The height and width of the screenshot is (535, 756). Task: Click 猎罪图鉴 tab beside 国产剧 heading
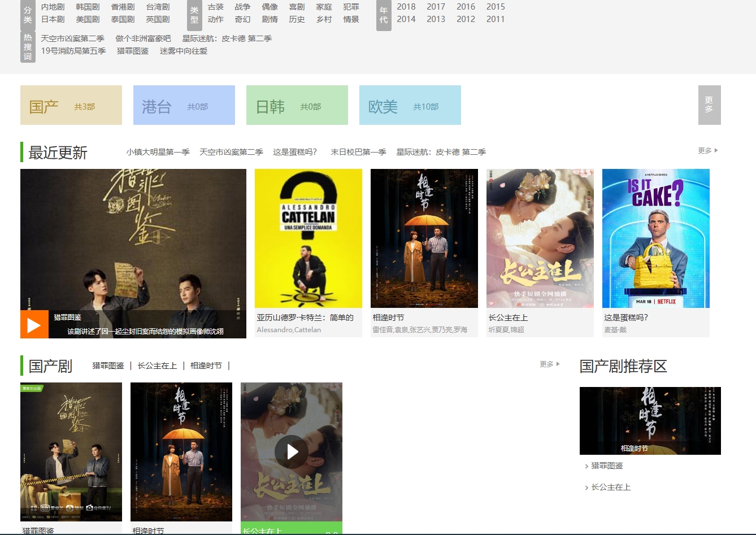click(108, 366)
